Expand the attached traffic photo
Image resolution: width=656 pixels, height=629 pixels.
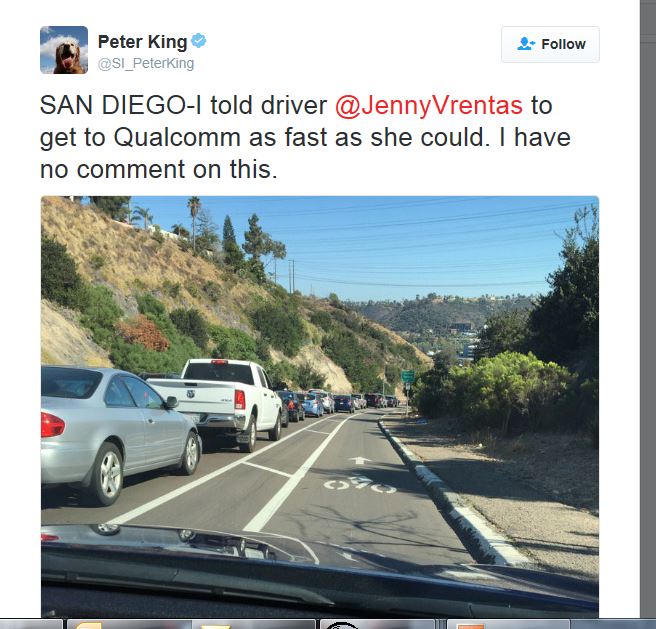click(x=320, y=406)
